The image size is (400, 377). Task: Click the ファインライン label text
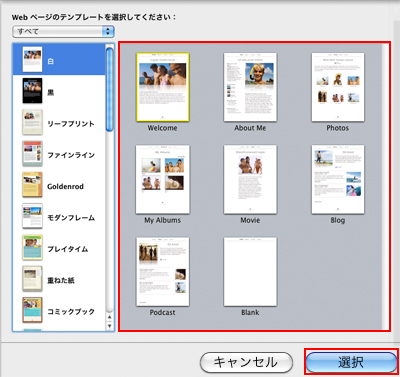tap(71, 155)
